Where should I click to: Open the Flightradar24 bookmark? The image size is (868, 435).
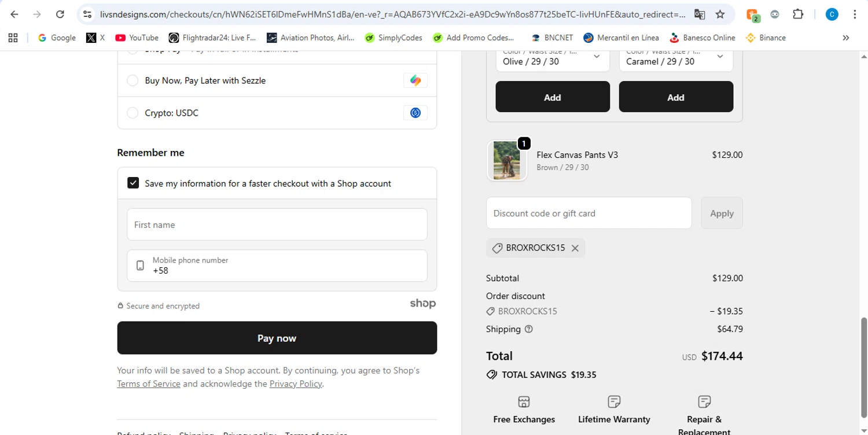212,38
